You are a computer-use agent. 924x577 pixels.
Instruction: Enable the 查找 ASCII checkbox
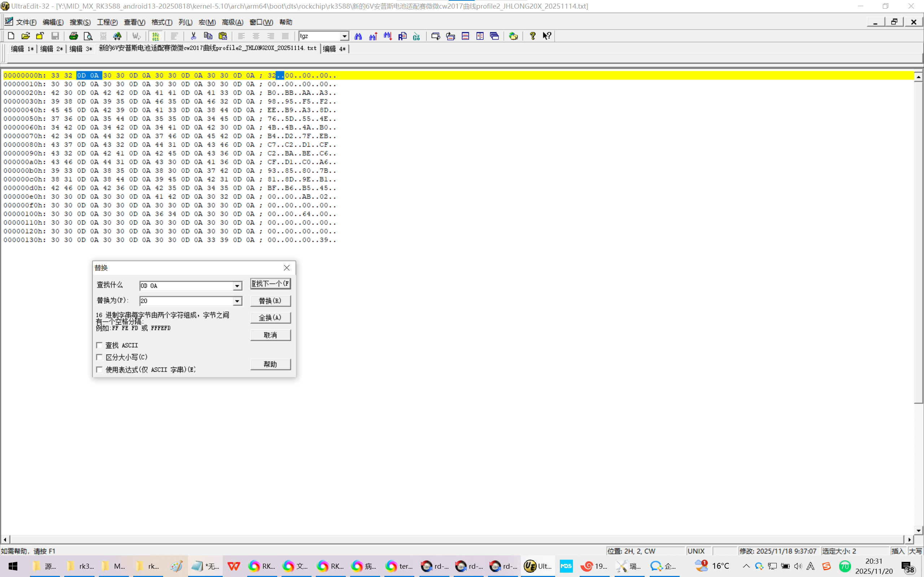pyautogui.click(x=99, y=345)
